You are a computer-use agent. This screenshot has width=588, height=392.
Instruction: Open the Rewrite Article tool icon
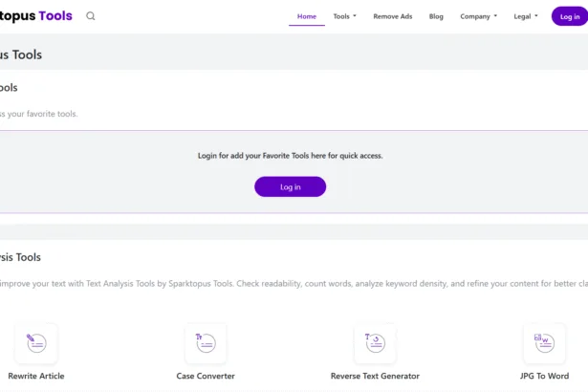tap(36, 343)
